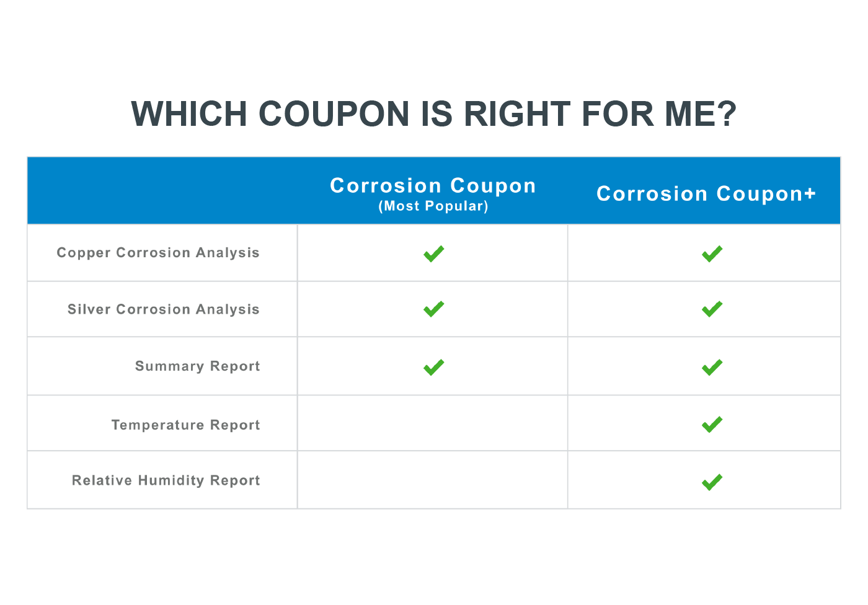The image size is (868, 605).
Task: Click the "Temperature Report" row label
Action: 185,425
